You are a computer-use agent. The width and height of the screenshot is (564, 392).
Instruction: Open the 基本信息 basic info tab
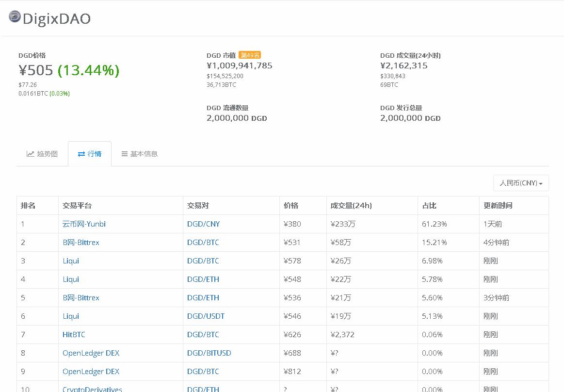click(139, 154)
